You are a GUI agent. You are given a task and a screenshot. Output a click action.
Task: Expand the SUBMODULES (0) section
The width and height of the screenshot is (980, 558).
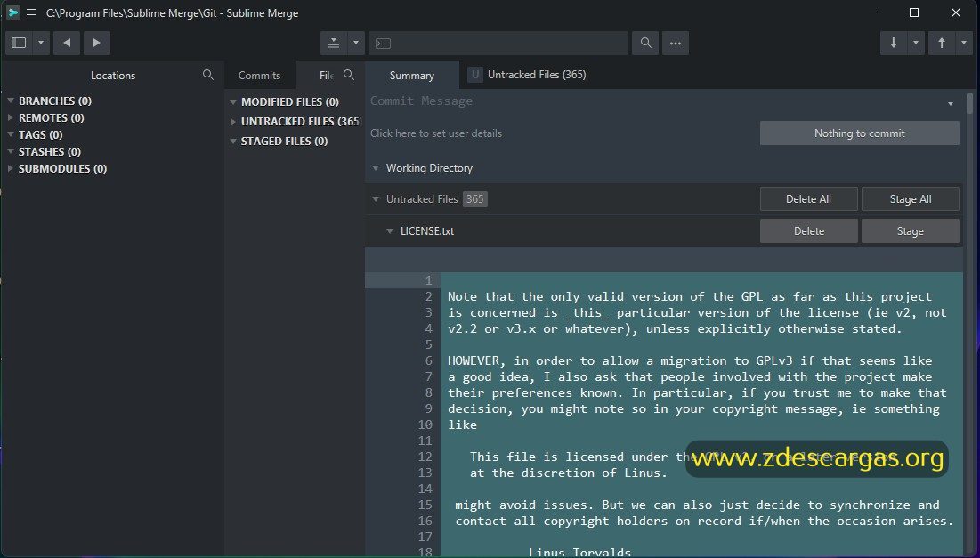(11, 168)
